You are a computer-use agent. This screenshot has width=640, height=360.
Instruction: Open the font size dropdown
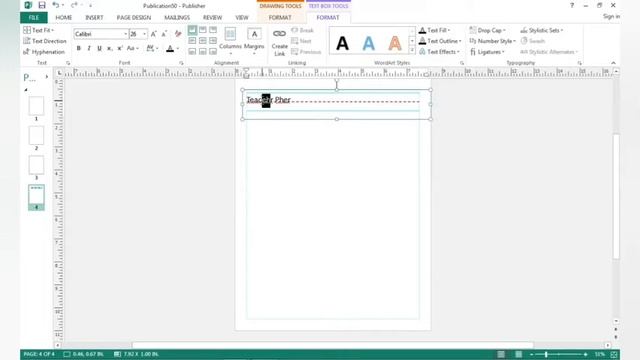click(x=144, y=34)
